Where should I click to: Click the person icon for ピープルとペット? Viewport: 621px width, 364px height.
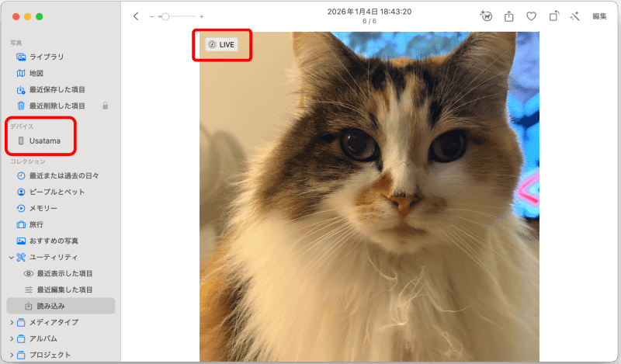(21, 192)
